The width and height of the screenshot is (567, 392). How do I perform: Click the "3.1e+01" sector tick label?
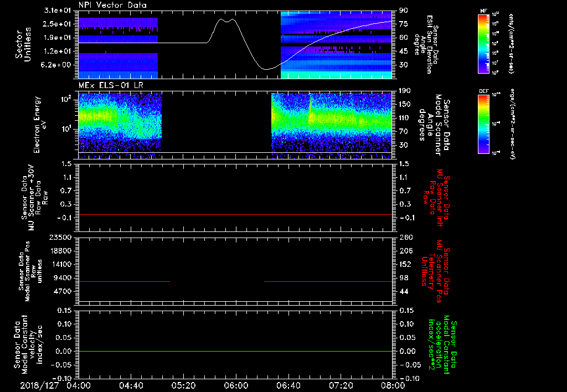point(57,11)
